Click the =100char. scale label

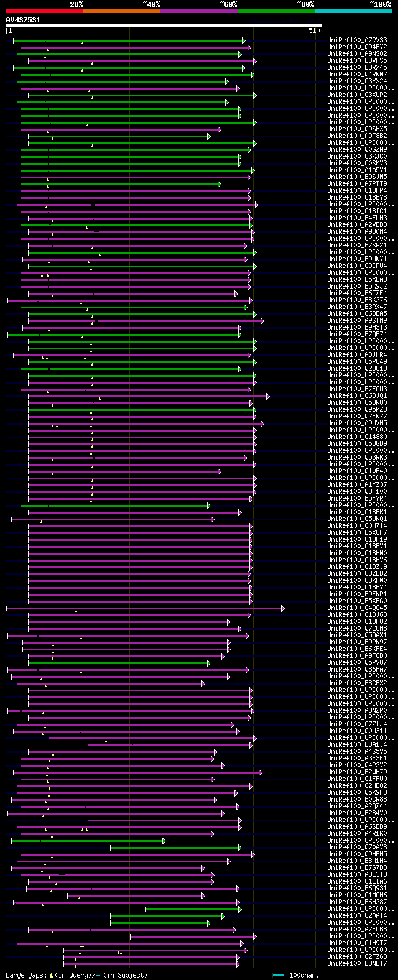(303, 975)
